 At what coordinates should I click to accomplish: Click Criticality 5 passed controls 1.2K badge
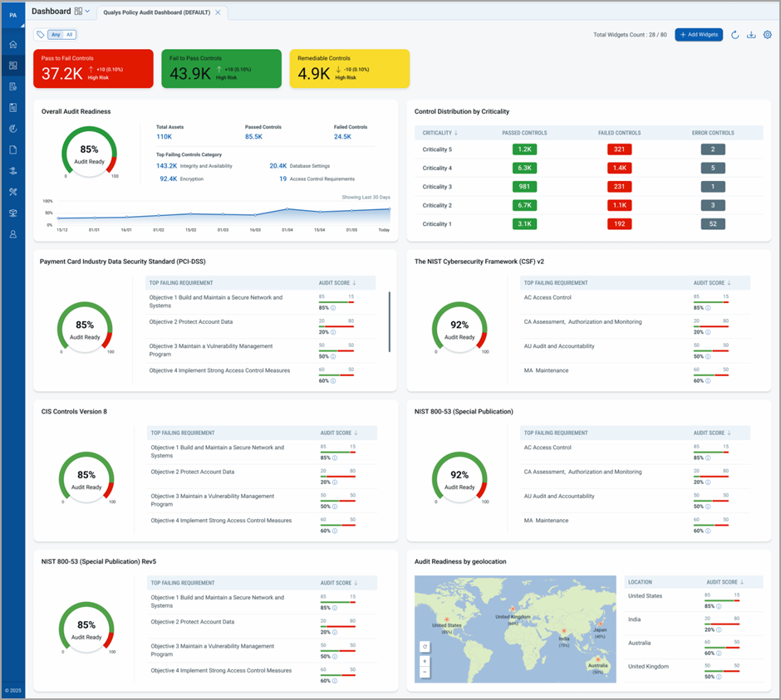tap(524, 149)
